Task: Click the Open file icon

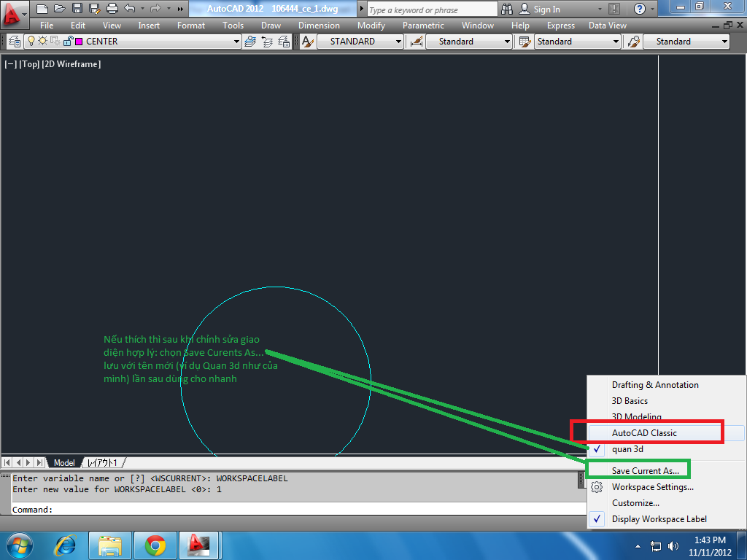Action: pos(60,9)
